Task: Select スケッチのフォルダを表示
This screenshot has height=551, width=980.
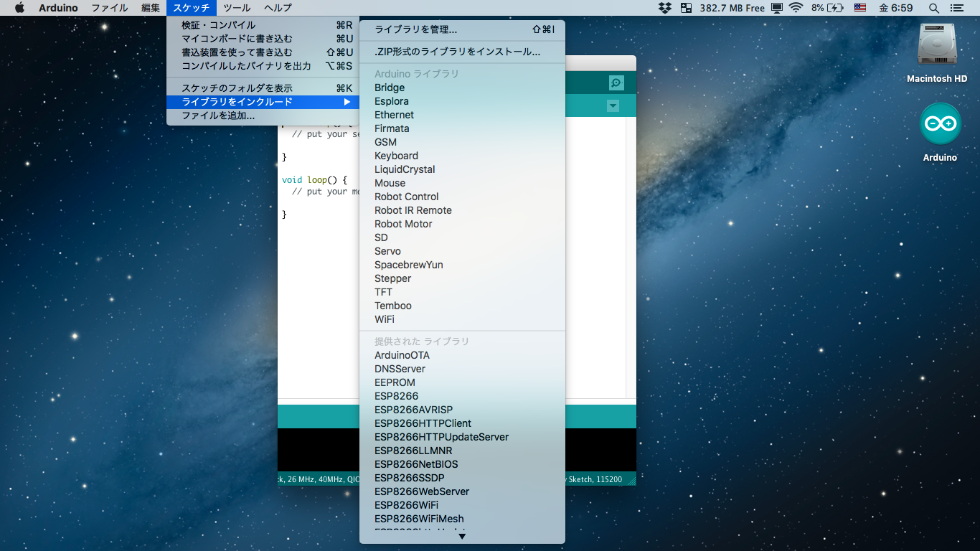Action: click(x=263, y=88)
